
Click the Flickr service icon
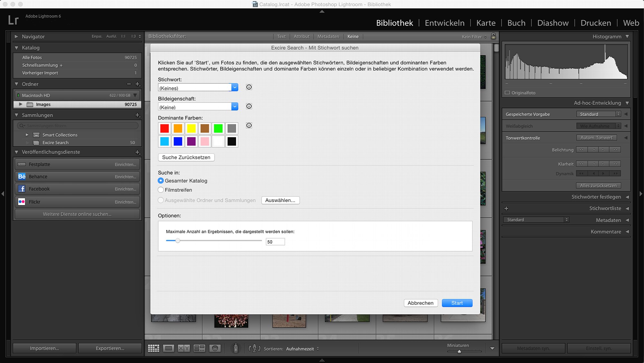tap(22, 202)
